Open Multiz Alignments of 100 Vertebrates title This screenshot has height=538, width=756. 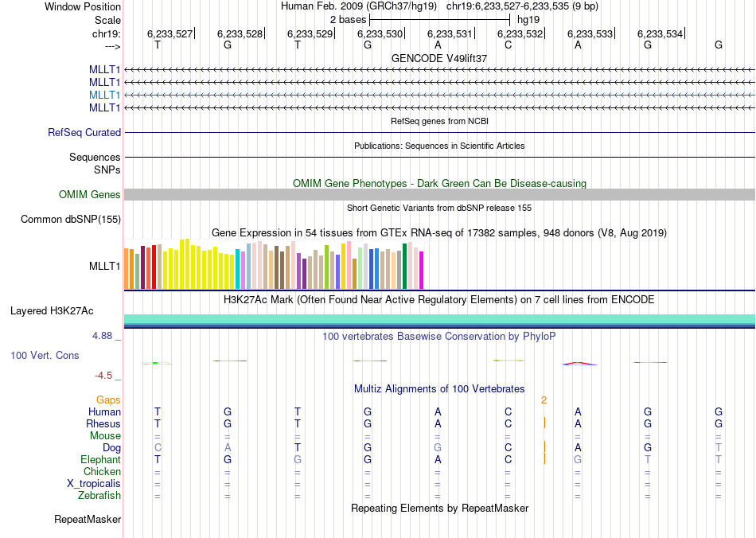pyautogui.click(x=439, y=389)
